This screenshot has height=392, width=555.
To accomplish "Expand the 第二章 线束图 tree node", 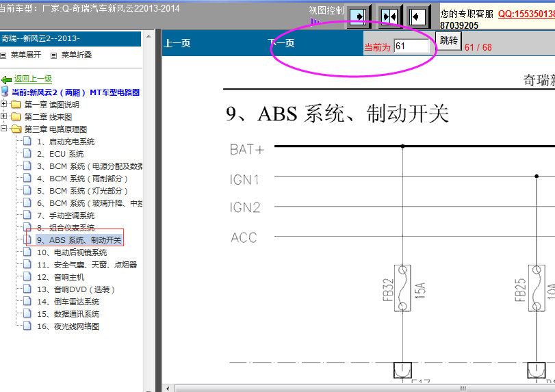I will pyautogui.click(x=3, y=116).
